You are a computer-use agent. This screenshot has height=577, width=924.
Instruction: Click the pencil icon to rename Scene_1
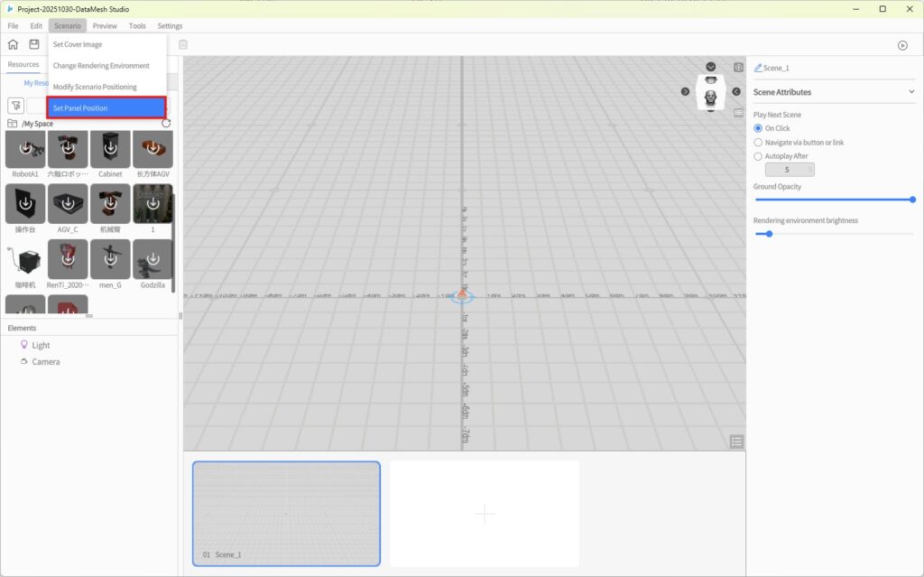coord(758,68)
